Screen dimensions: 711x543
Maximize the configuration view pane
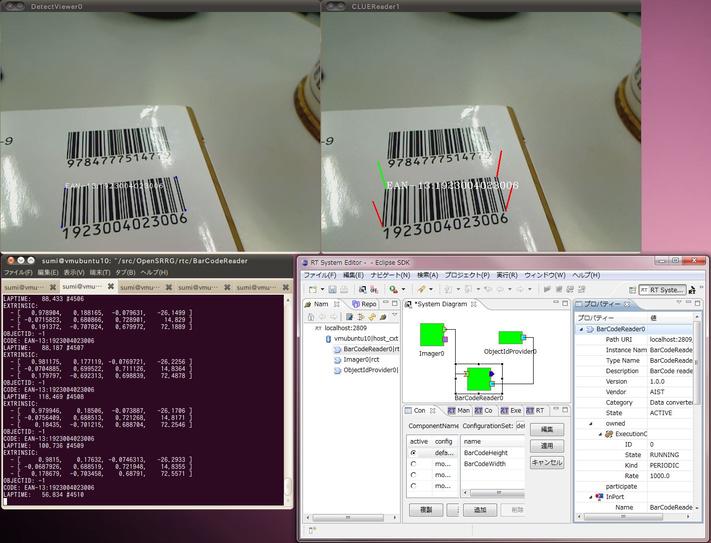565,409
